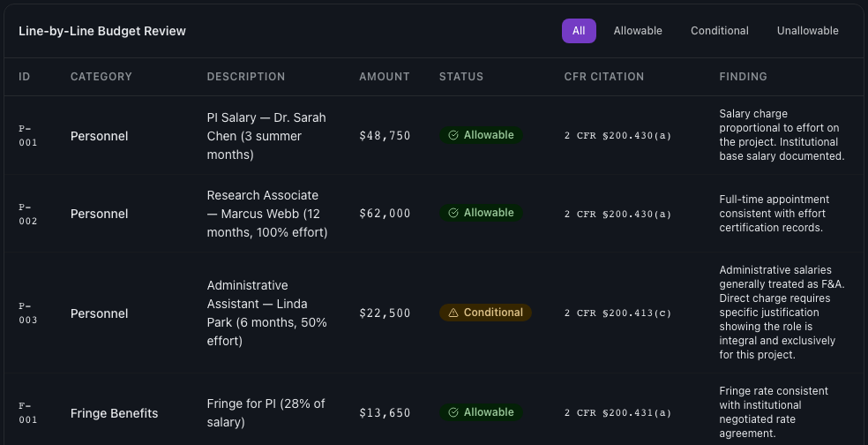Open citation 2 CFR §200.431(a)
This screenshot has width=868, height=445.
pyautogui.click(x=617, y=413)
